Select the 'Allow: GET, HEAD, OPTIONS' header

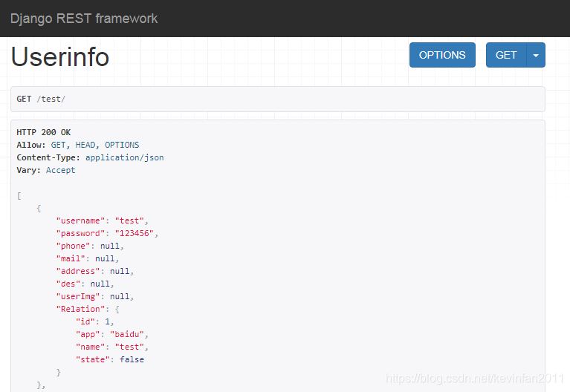pos(78,145)
